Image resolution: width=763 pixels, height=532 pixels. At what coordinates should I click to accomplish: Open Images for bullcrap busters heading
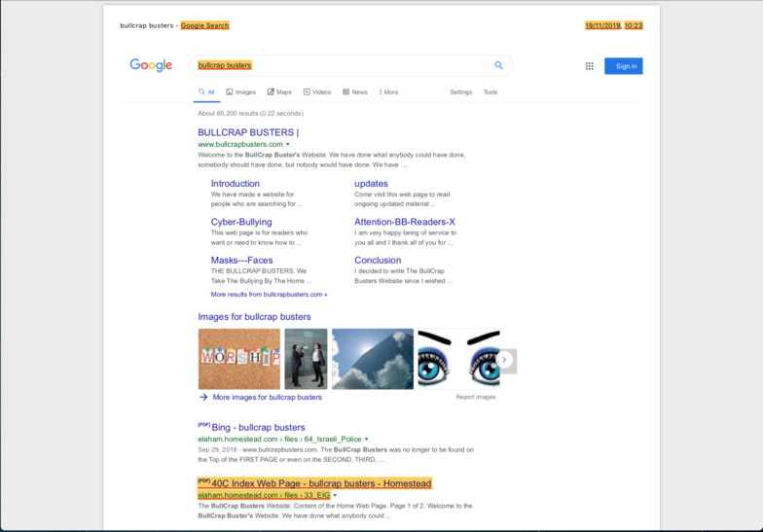(x=254, y=317)
